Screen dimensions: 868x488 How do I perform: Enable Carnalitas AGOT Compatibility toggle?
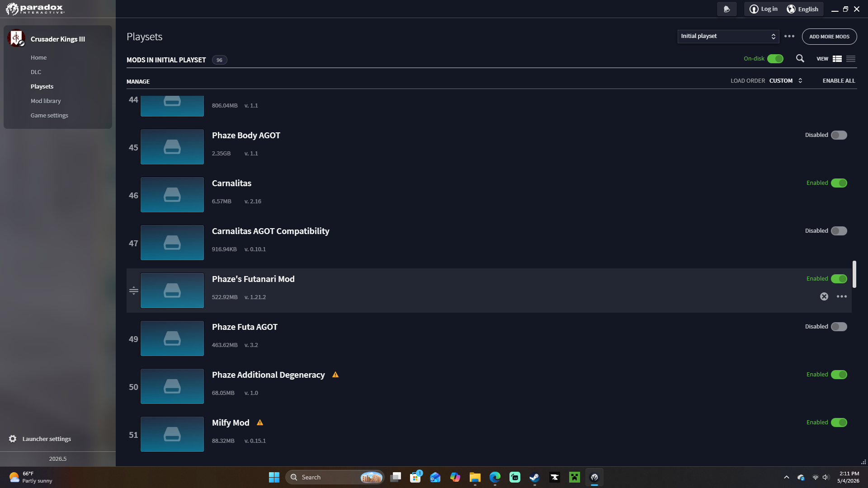(x=839, y=231)
